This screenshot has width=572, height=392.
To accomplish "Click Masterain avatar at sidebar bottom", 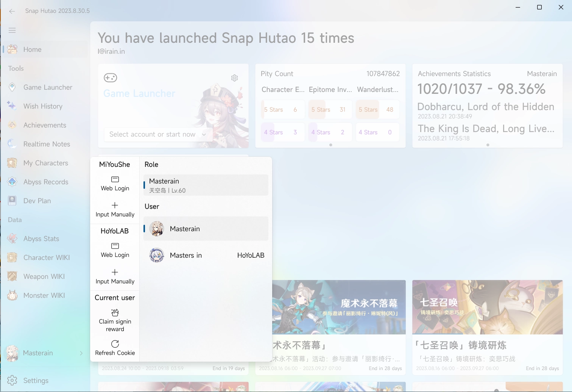I will [12, 353].
